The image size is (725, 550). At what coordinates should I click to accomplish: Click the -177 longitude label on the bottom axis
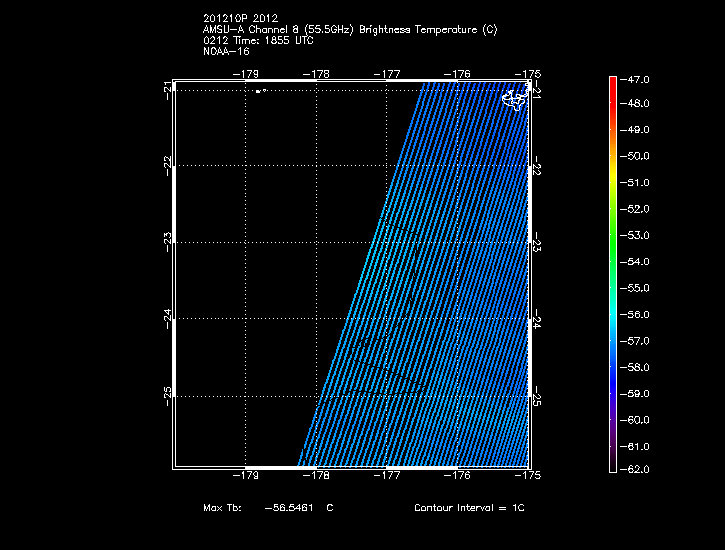click(387, 477)
